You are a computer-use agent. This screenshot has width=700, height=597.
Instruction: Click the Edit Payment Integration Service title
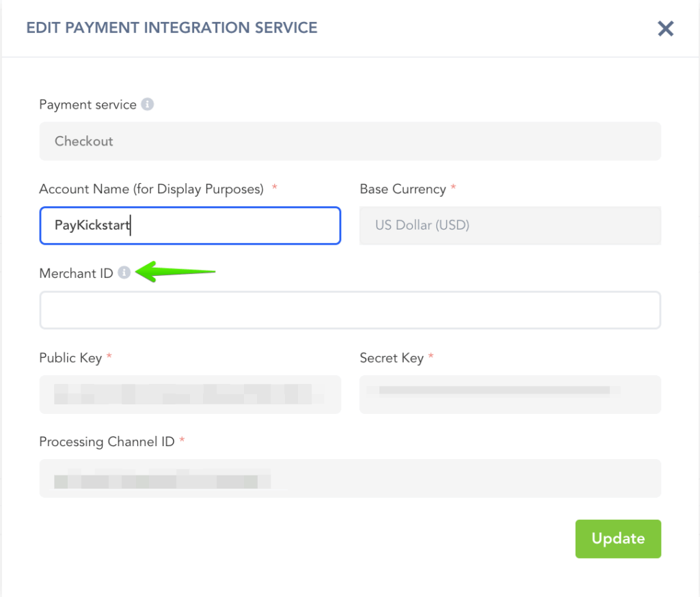tap(172, 28)
